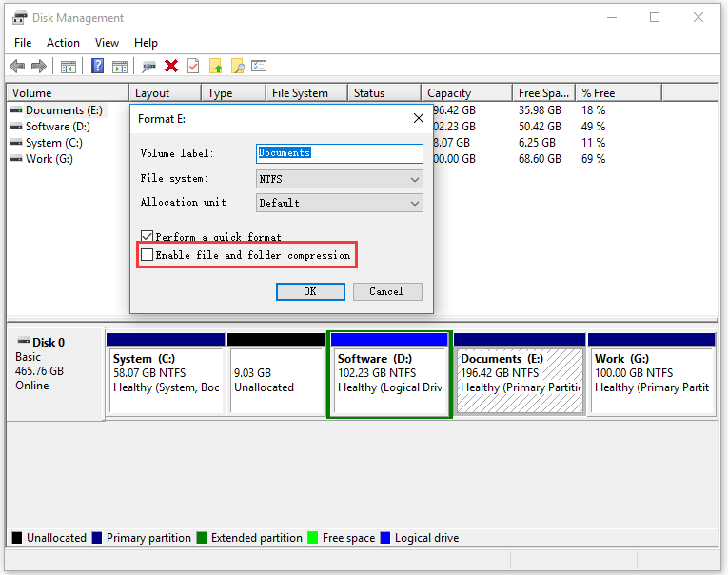
Task: Sort by the % Free column header
Action: [619, 93]
